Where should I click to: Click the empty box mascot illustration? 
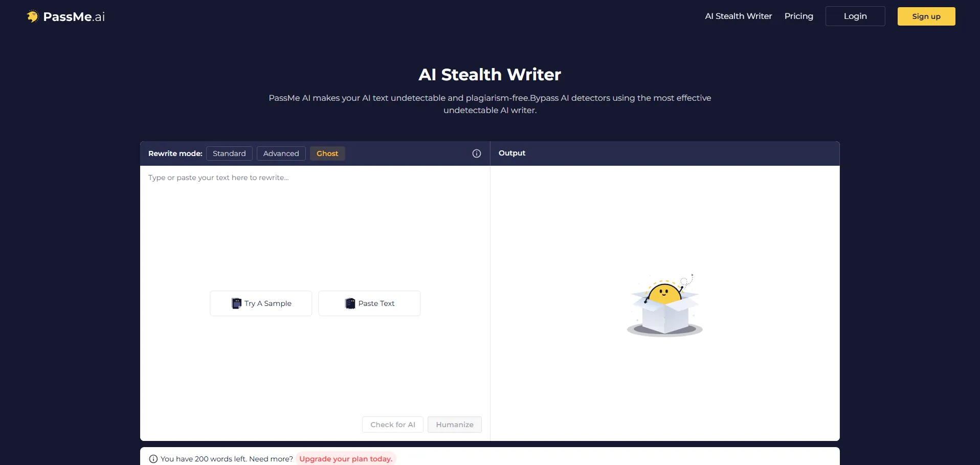click(x=664, y=306)
